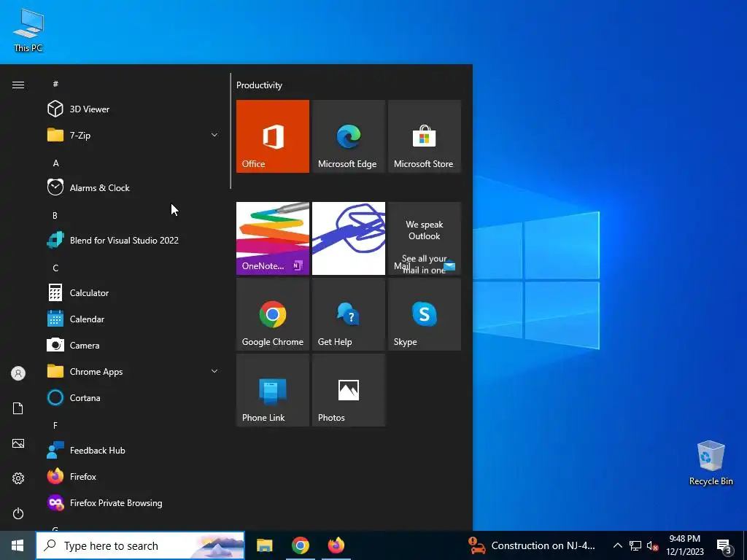Image resolution: width=747 pixels, height=560 pixels.
Task: Open Alarms & Clock app
Action: 133,187
